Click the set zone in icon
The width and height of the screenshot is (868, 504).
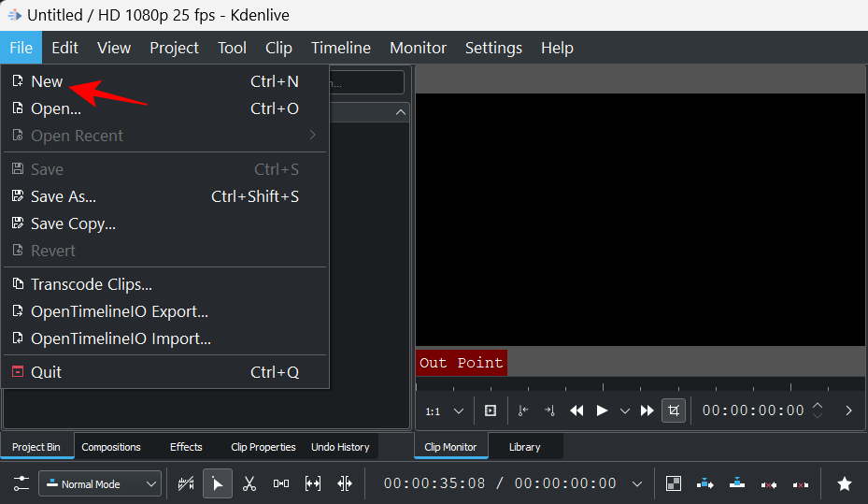[523, 410]
